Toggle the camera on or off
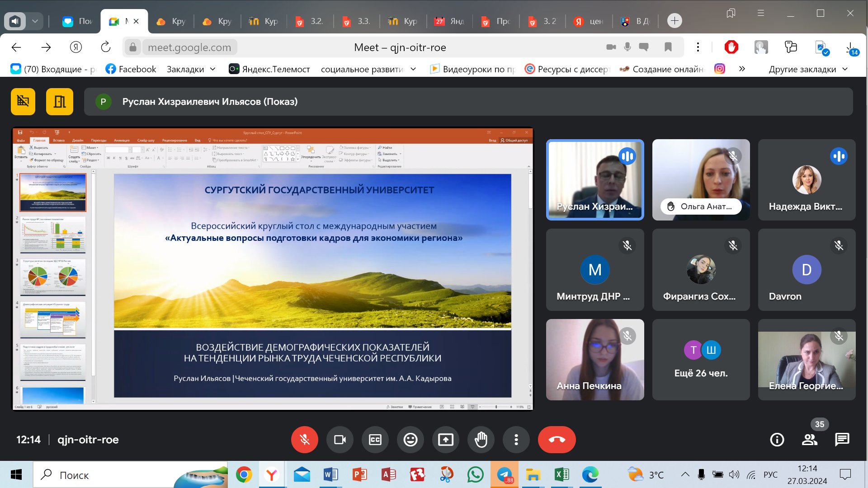Viewport: 868px width, 488px height. (340, 439)
